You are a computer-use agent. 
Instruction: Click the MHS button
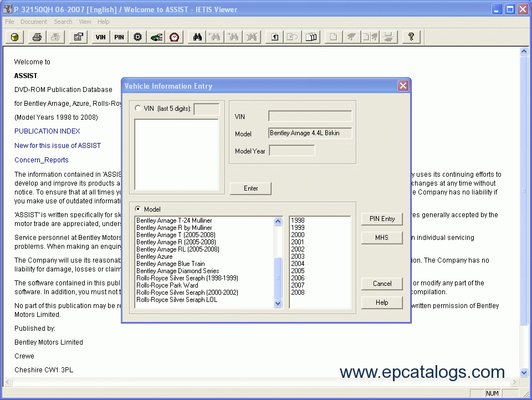(382, 238)
